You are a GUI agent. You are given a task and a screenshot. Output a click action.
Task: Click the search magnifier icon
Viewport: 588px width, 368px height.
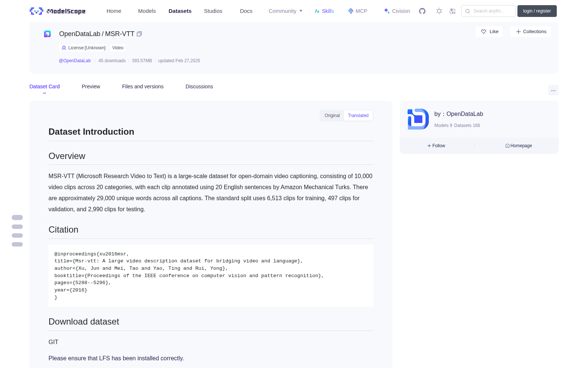(467, 11)
